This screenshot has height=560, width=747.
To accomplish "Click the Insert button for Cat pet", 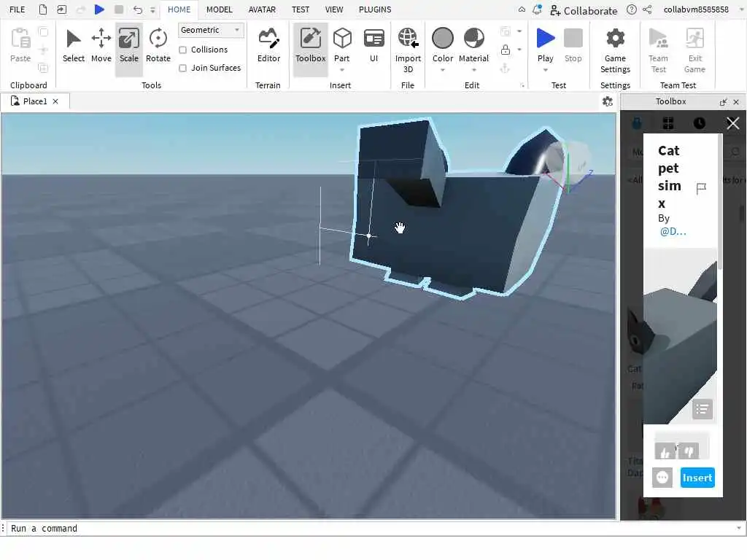I will click(x=697, y=478).
